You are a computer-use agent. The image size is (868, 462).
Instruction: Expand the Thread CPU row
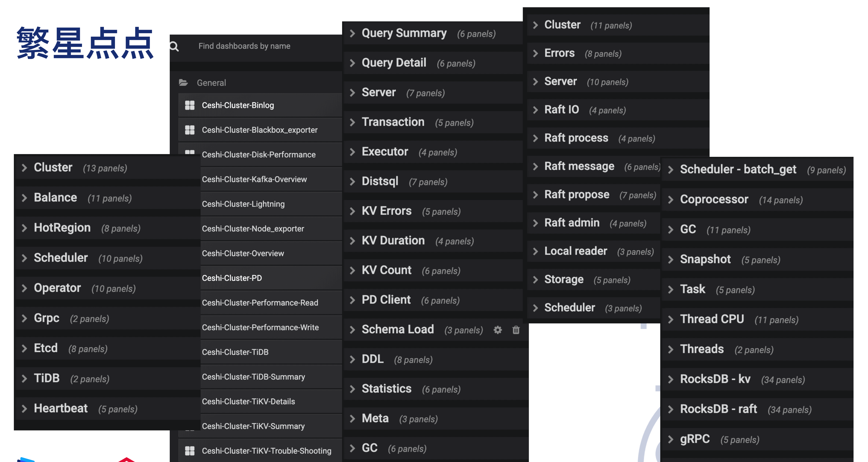[757, 319]
